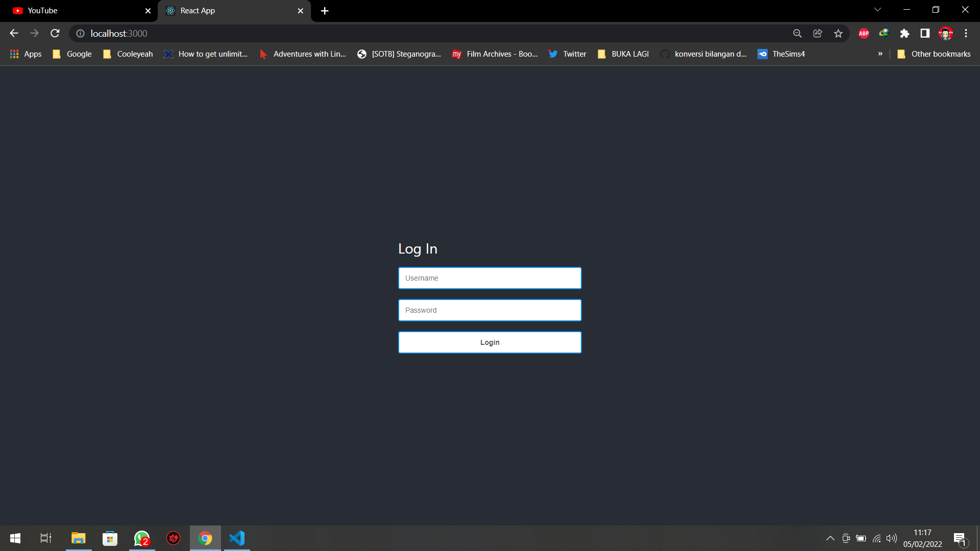Toggle the Chrome side panel

click(925, 33)
